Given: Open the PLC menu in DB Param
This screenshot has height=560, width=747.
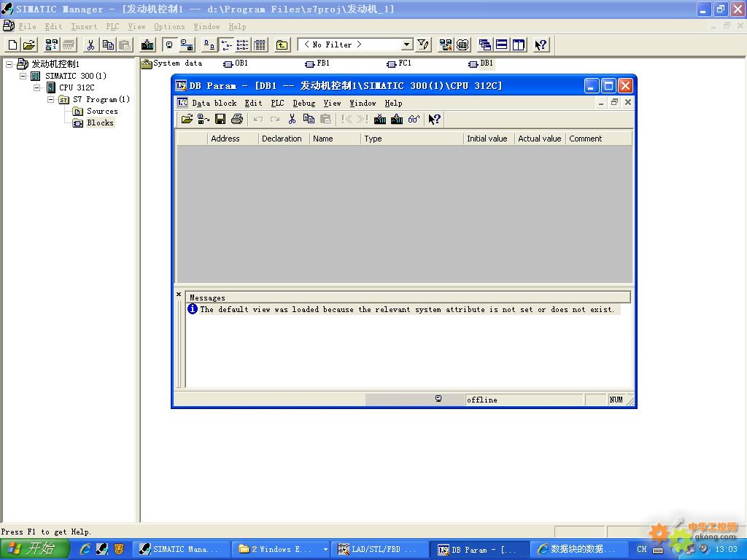Looking at the screenshot, I should [x=277, y=104].
